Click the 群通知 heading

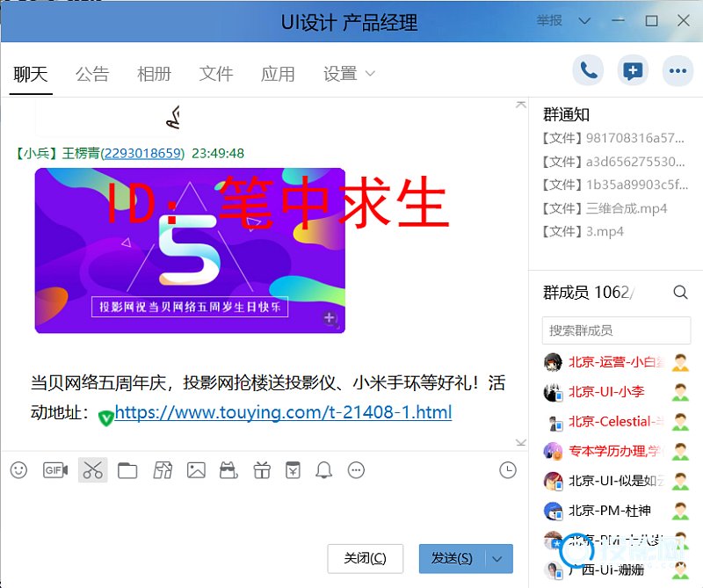pos(566,115)
